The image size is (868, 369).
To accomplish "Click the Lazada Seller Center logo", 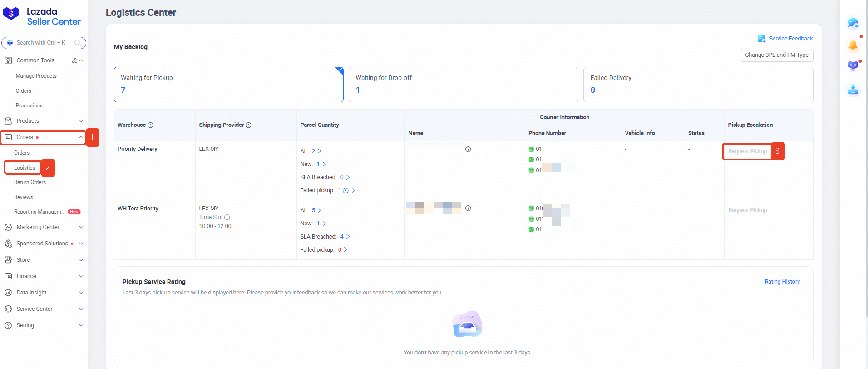I will click(42, 16).
